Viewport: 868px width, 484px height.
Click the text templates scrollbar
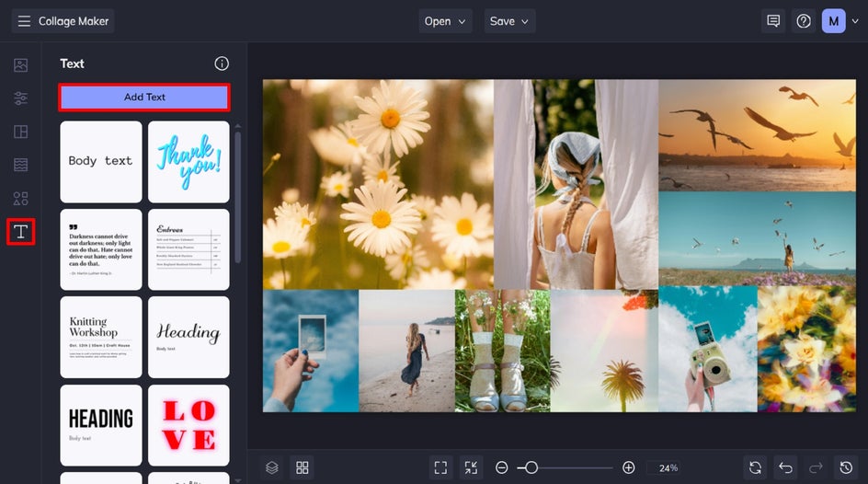(x=238, y=197)
